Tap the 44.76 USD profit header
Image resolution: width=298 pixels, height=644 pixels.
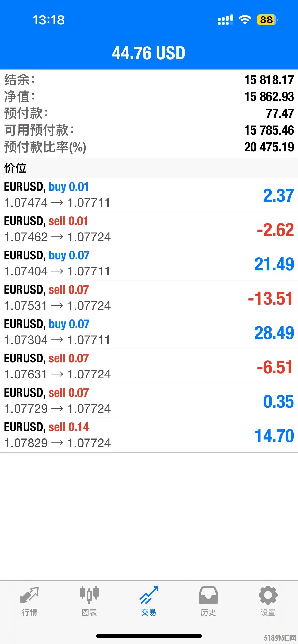[x=149, y=53]
